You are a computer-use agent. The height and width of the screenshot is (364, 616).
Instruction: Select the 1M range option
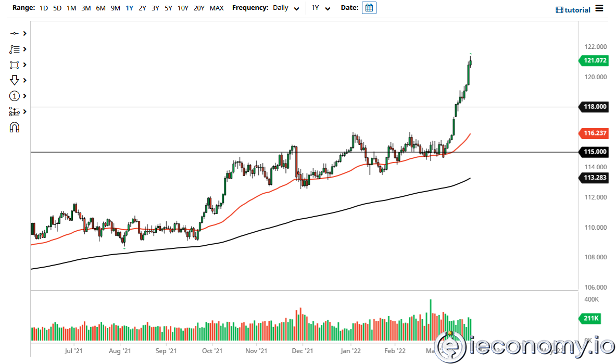coord(71,8)
